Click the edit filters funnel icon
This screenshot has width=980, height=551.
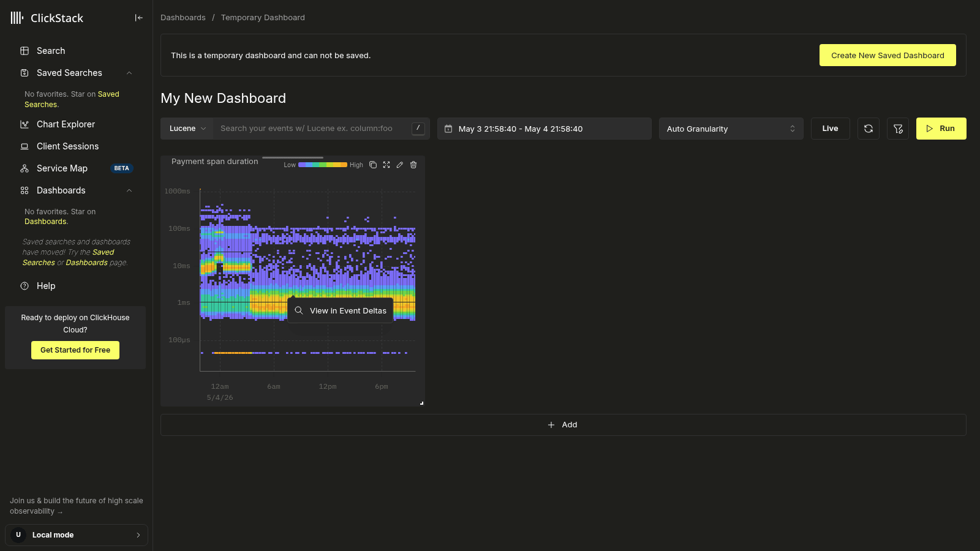click(x=898, y=129)
